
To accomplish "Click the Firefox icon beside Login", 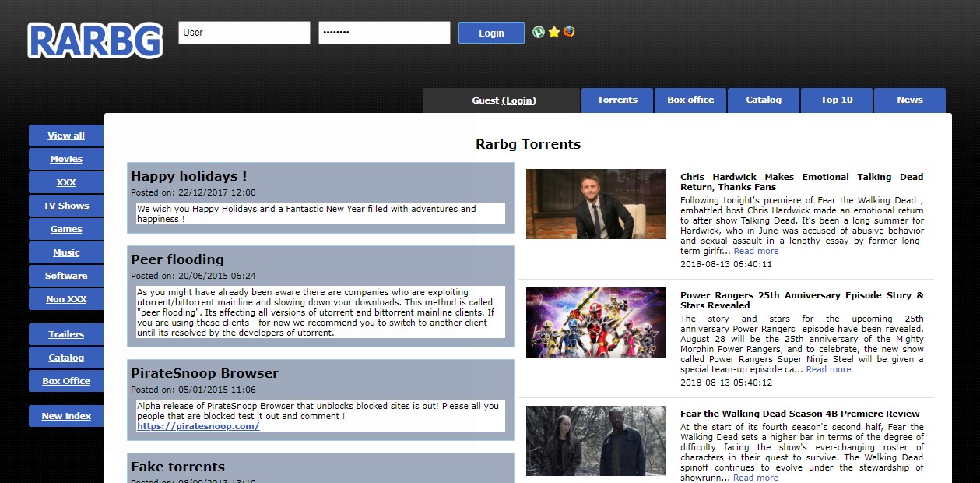I will (x=569, y=32).
